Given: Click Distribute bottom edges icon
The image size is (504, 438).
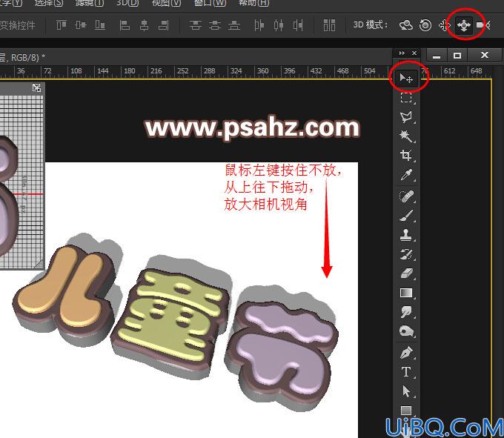Looking at the screenshot, I should click(234, 24).
